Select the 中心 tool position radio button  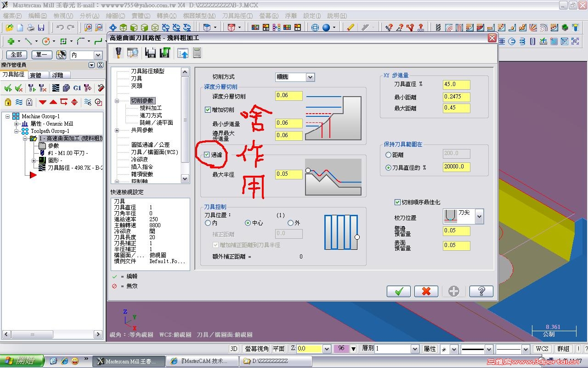point(248,223)
